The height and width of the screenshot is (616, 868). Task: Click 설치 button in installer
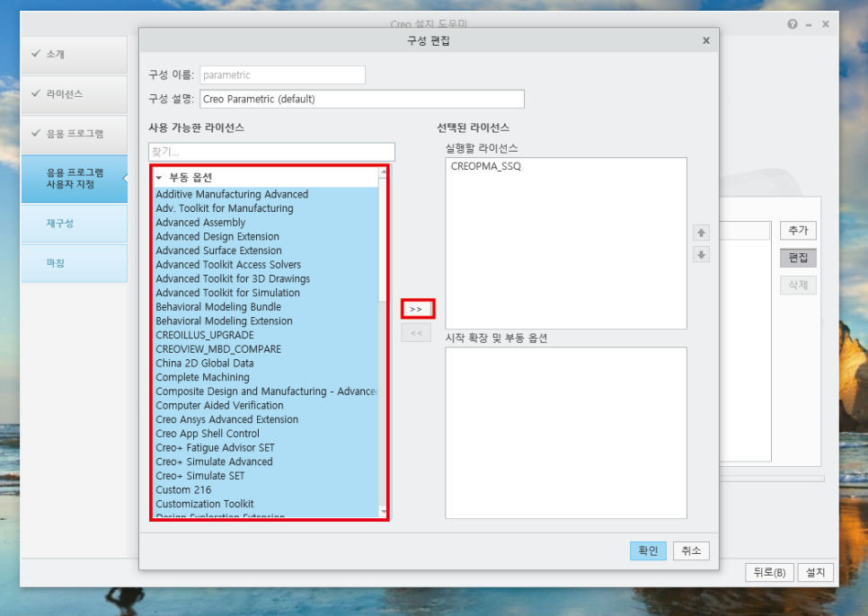[x=815, y=572]
